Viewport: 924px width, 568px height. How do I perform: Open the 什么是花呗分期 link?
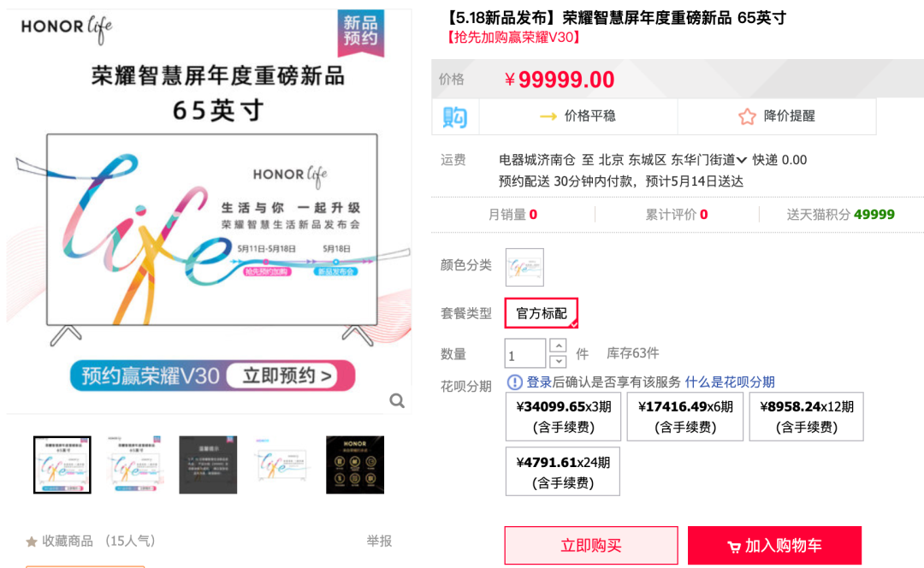(x=730, y=382)
